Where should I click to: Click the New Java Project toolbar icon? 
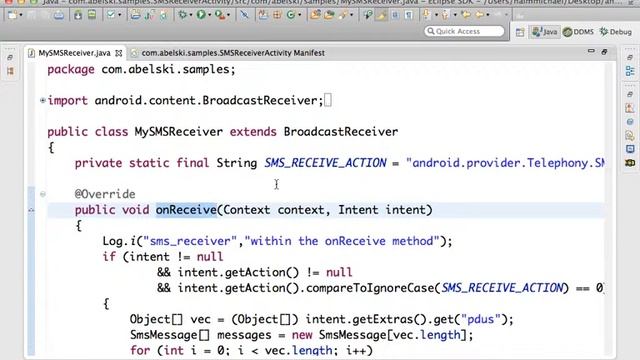263,15
